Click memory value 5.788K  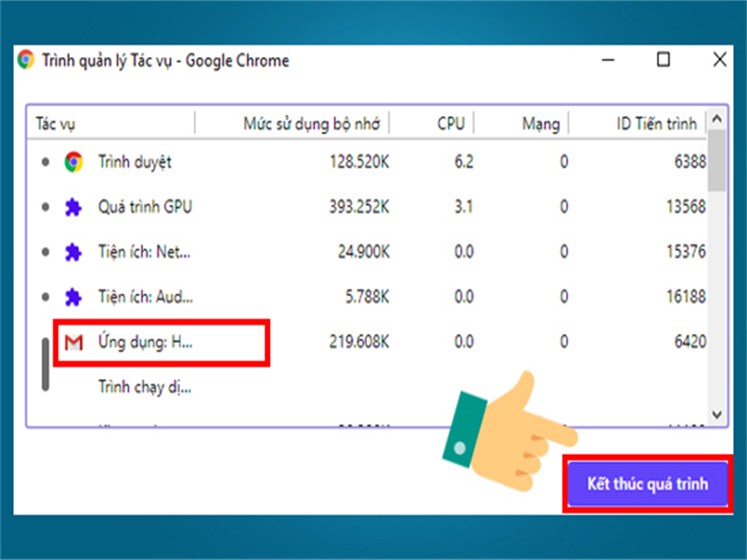point(367,297)
